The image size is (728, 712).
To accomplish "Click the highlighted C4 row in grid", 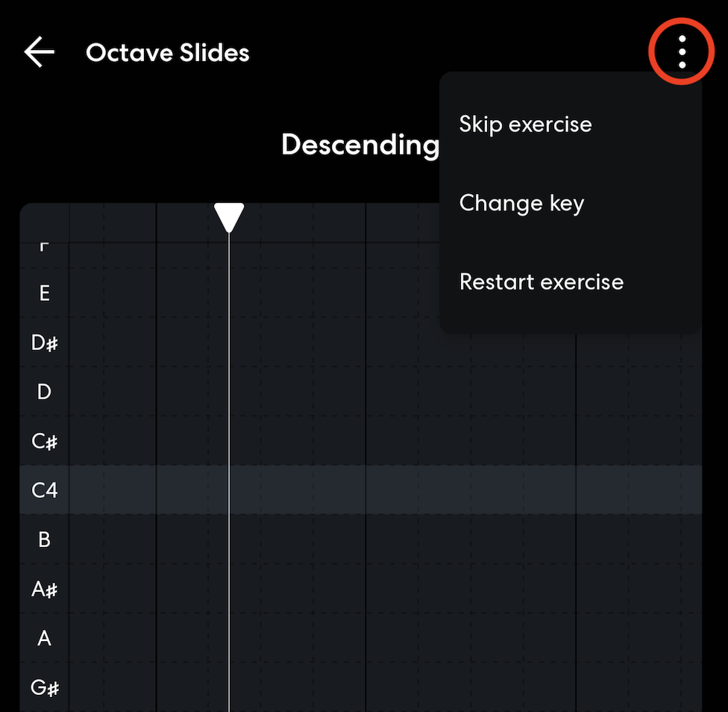I will 448,490.
